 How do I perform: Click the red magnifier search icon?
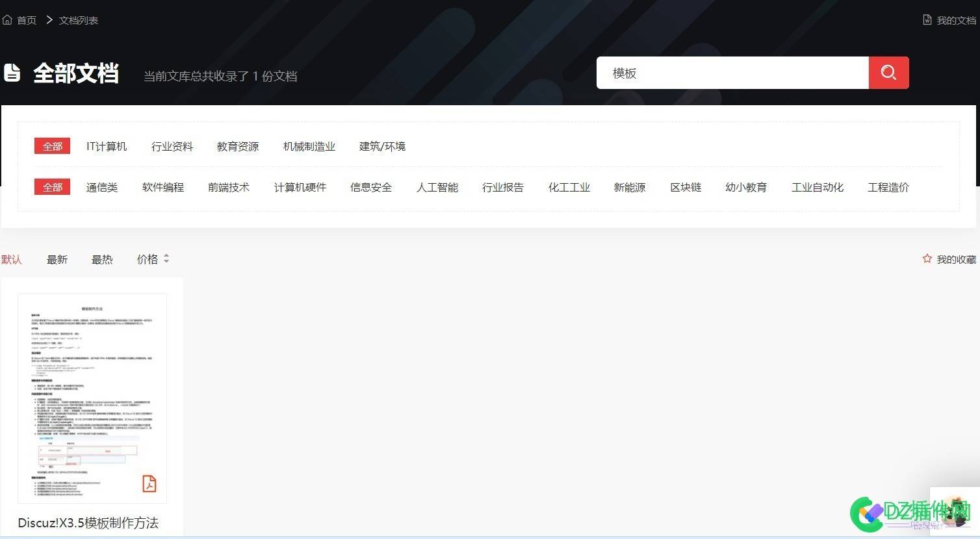tap(888, 73)
